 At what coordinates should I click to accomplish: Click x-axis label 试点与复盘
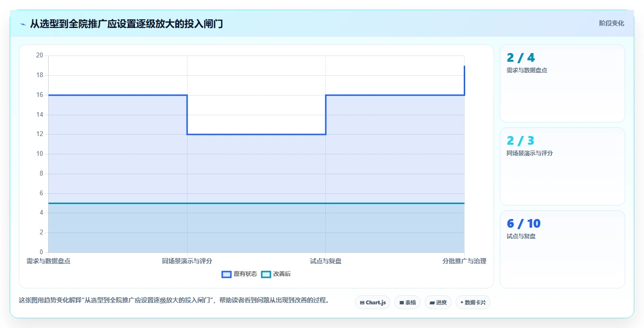coord(326,261)
